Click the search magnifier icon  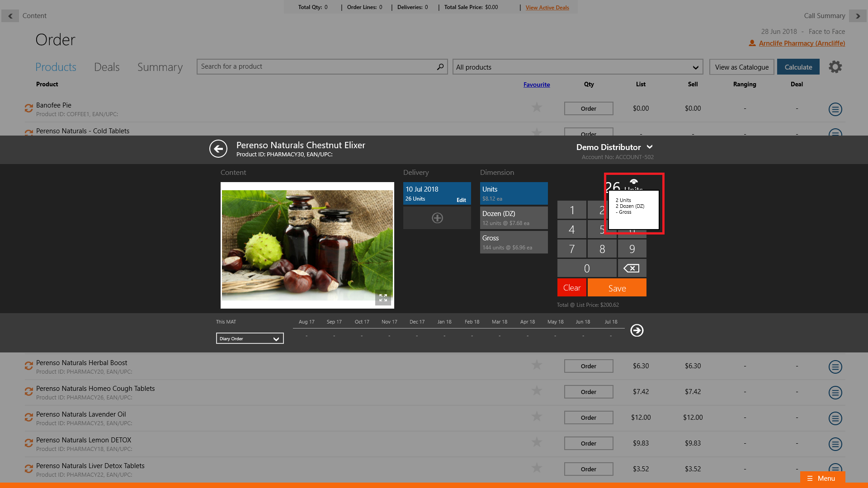440,67
